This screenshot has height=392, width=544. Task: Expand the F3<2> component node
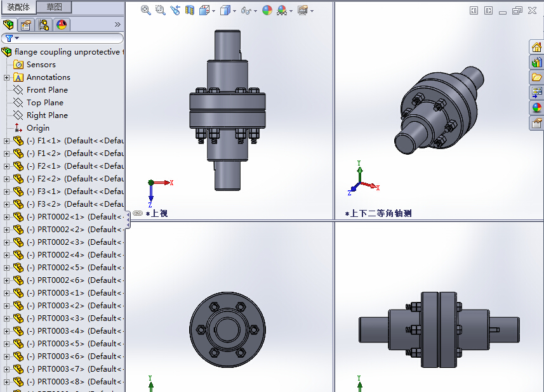(x=6, y=204)
